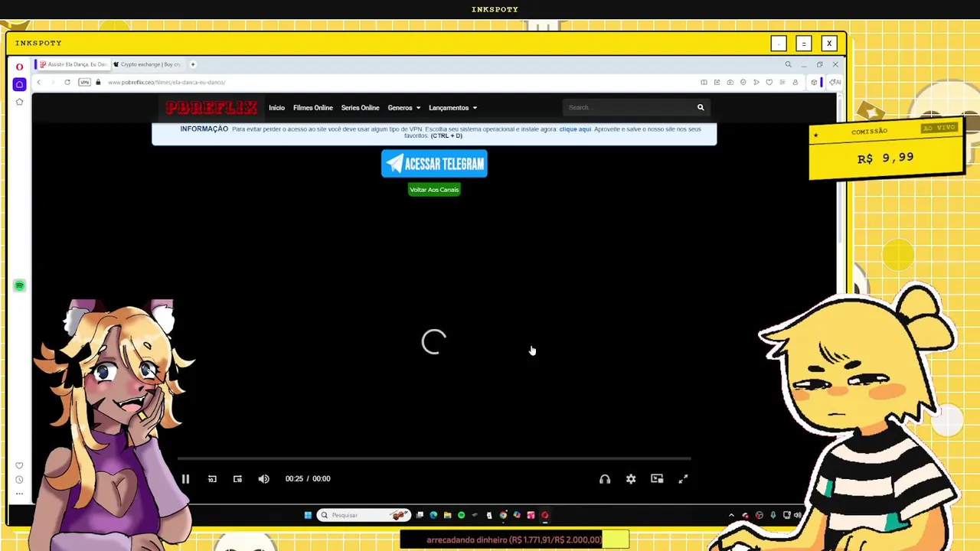Open Spotify in the Opera sidebar
Viewport: 980px width, 551px height.
point(19,285)
